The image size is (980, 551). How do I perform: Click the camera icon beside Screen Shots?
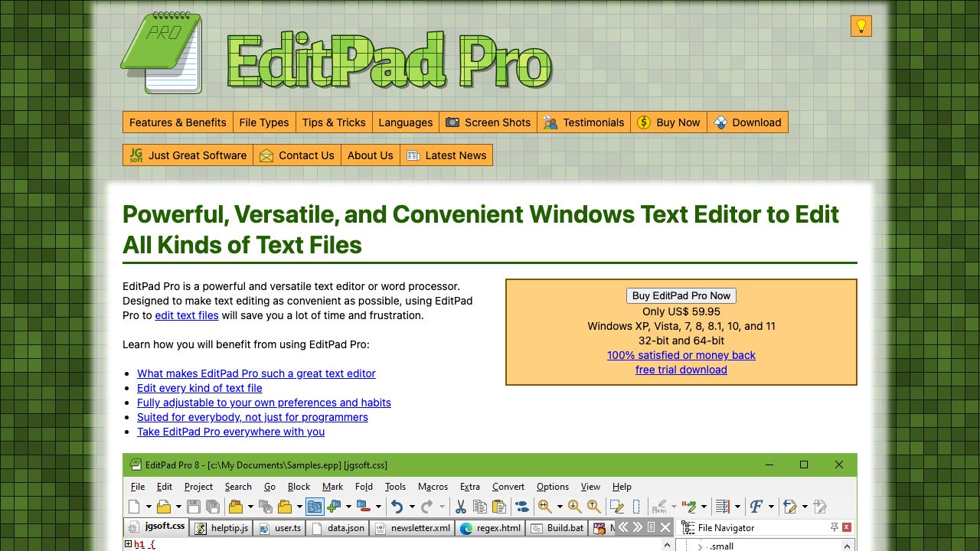[x=452, y=122]
